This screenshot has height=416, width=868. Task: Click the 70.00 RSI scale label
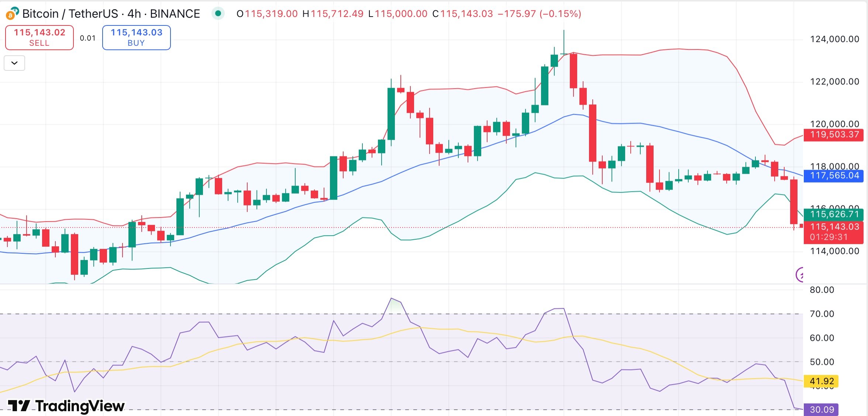[822, 314]
